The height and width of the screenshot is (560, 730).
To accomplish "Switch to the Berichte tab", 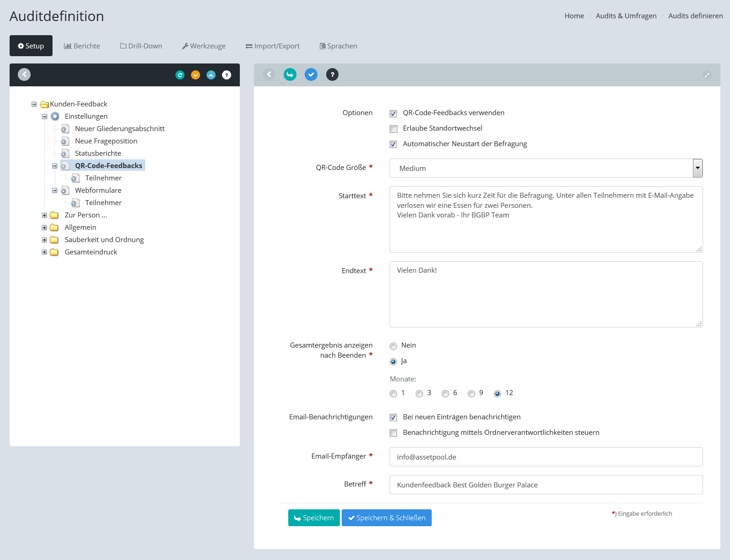I will [82, 46].
